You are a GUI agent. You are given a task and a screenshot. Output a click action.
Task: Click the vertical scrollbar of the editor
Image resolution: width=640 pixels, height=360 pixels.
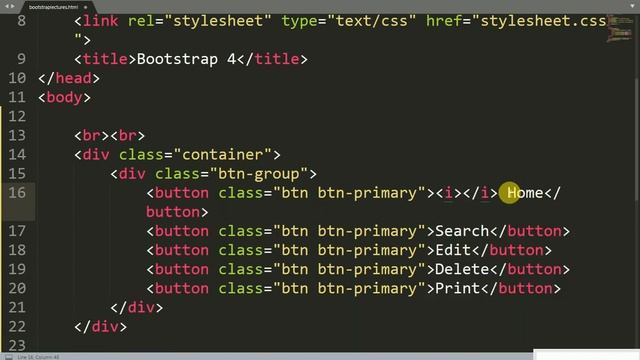[x=637, y=139]
